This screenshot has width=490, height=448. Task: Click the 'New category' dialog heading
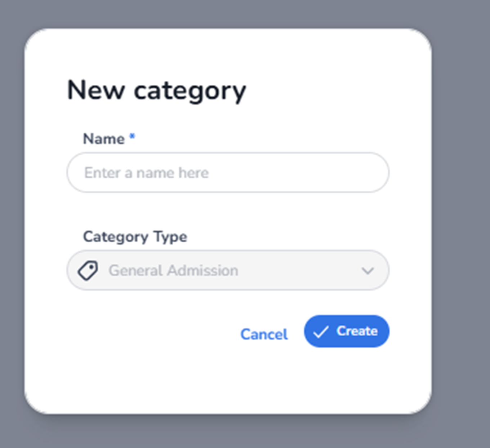(156, 90)
